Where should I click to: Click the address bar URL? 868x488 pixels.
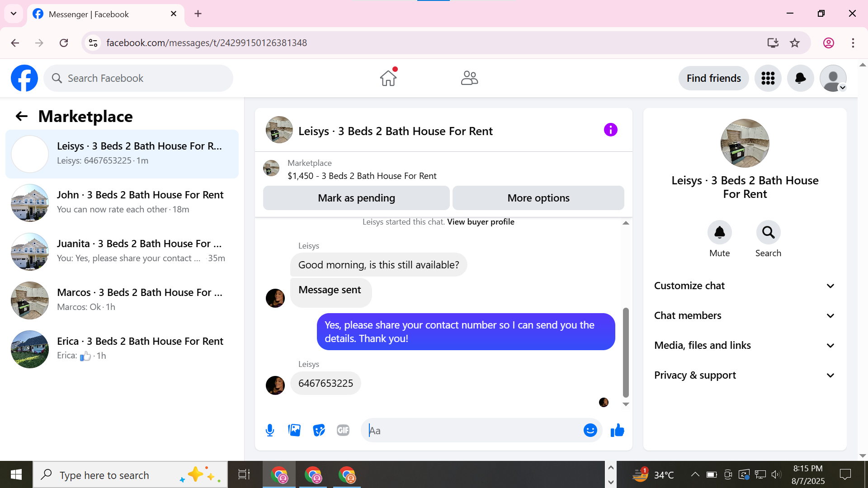pos(207,43)
